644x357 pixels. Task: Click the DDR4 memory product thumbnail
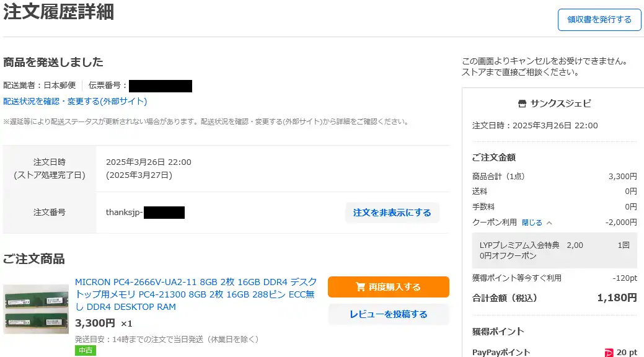[36, 309]
